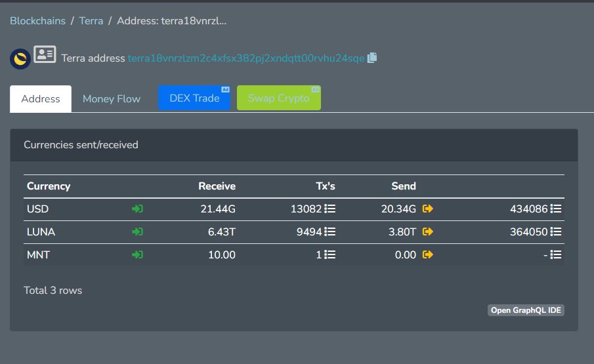Click the Tx's column header

(x=326, y=186)
